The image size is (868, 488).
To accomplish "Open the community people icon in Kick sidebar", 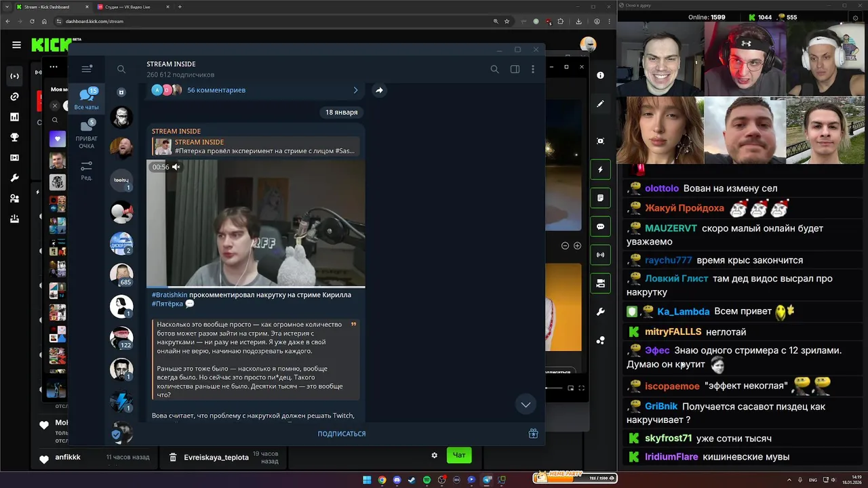I will (x=14, y=199).
